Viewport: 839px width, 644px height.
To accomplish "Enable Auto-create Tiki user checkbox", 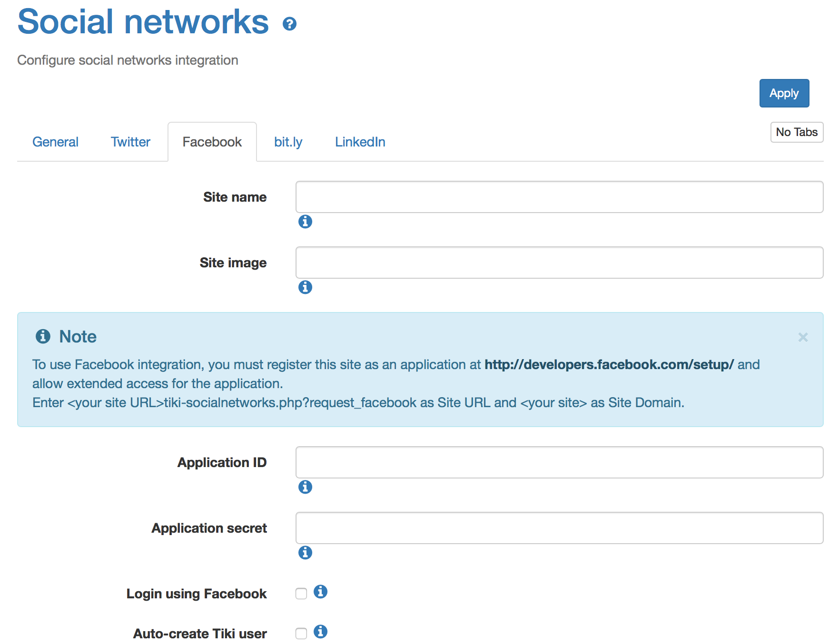I will [301, 634].
